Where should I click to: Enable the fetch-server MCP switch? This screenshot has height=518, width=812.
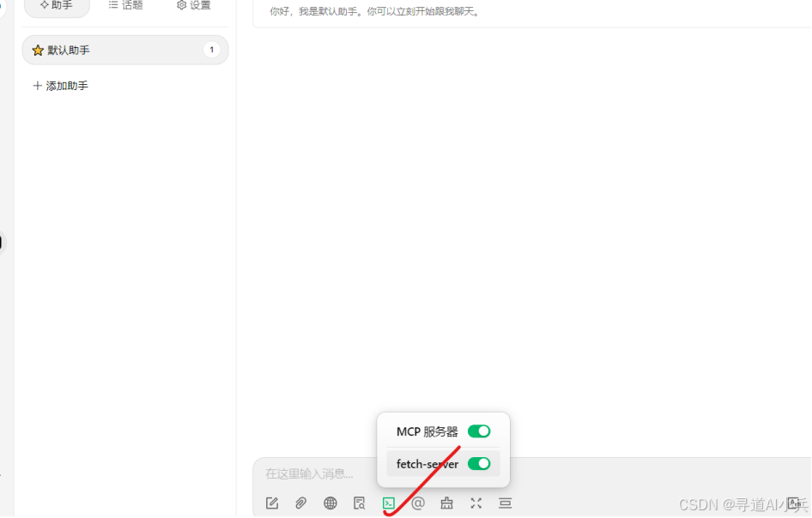tap(479, 463)
